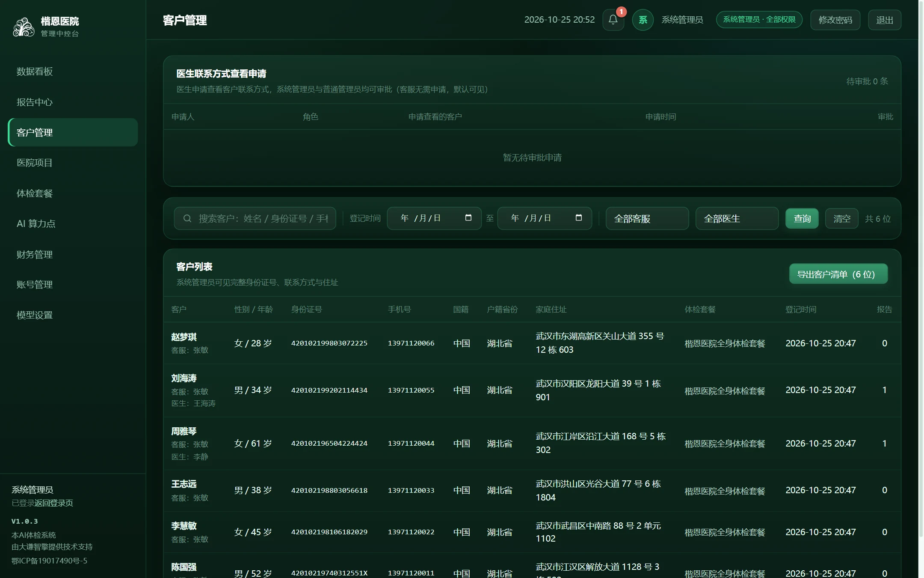Click the end date input field

(545, 218)
